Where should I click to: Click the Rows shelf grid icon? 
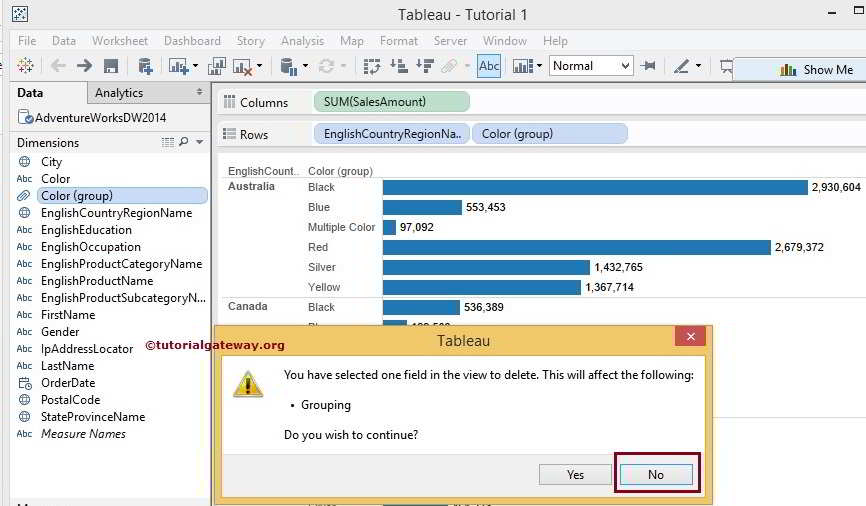pos(229,134)
